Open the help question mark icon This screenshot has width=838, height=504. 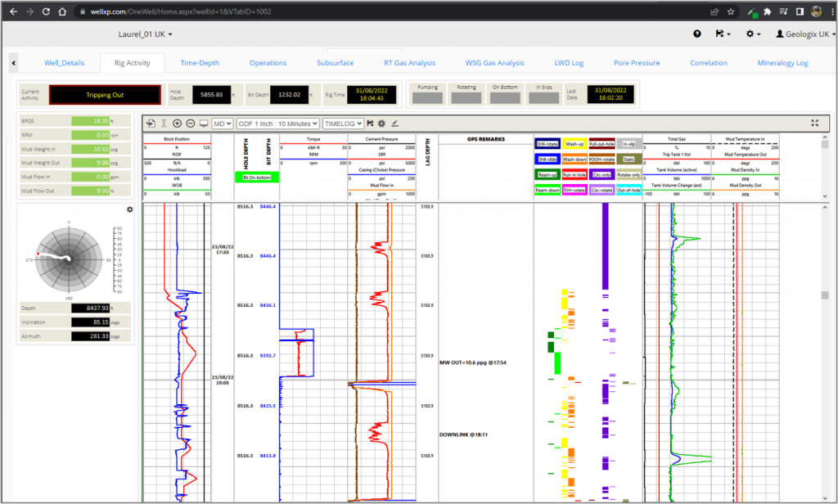[x=697, y=34]
